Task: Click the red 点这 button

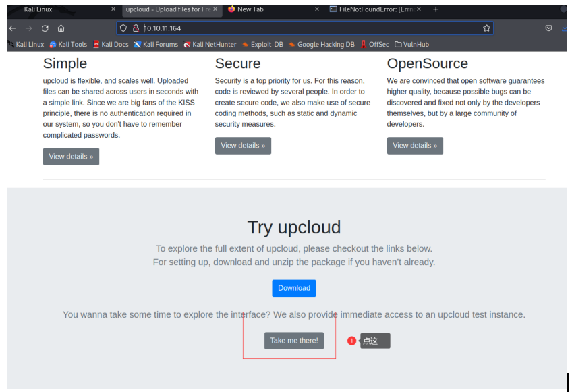Action: 374,341
